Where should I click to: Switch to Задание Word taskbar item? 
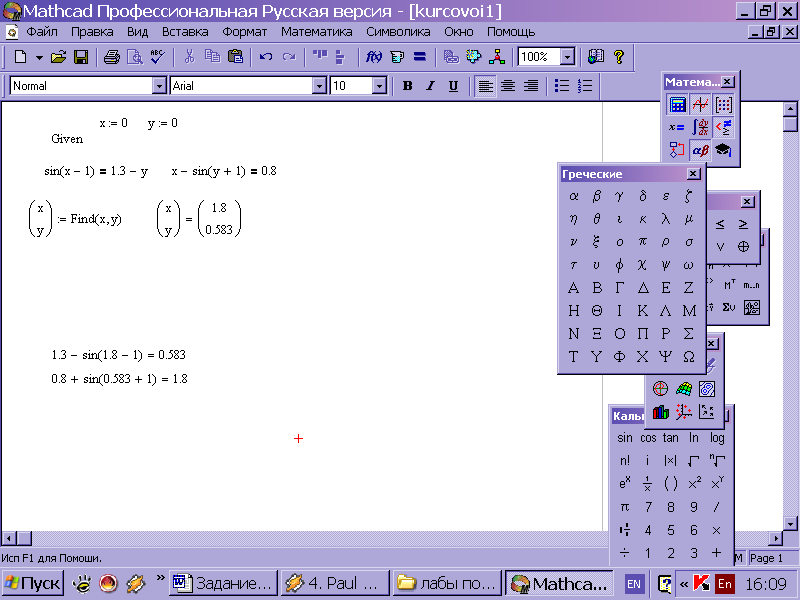(x=223, y=583)
